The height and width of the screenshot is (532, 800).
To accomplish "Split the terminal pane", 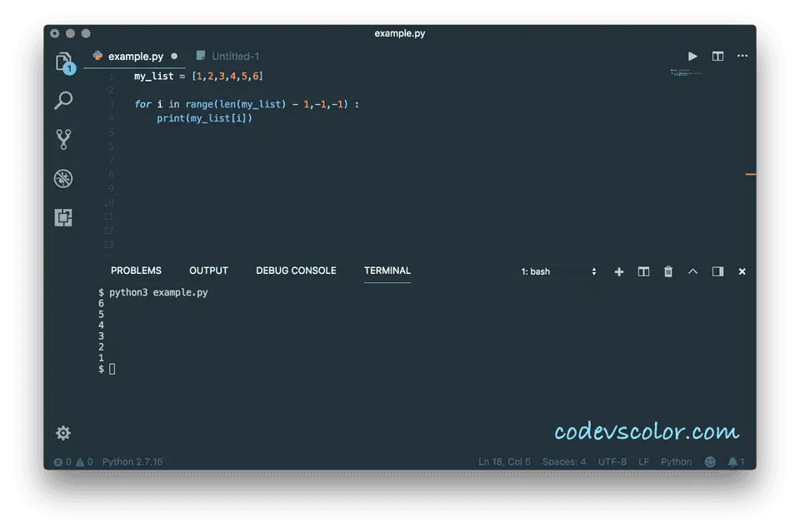I will (643, 271).
